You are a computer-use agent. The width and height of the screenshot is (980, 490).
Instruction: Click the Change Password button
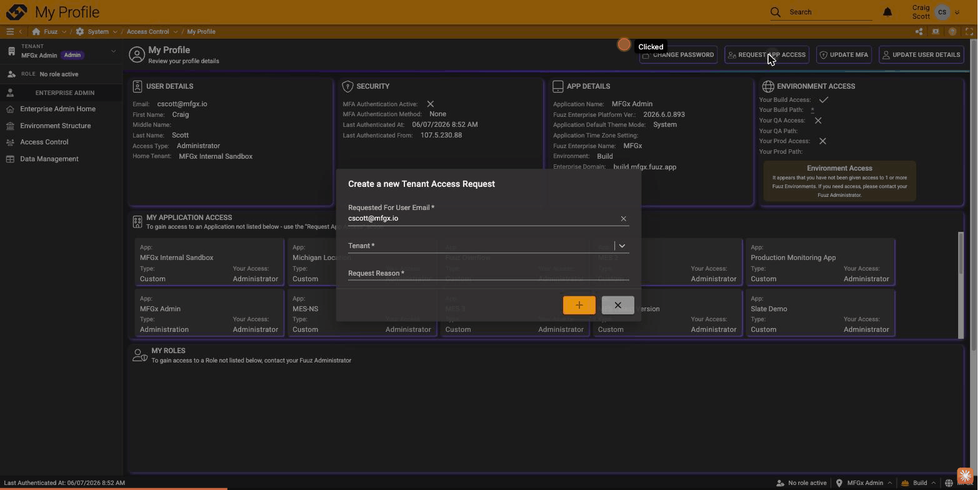(x=678, y=55)
